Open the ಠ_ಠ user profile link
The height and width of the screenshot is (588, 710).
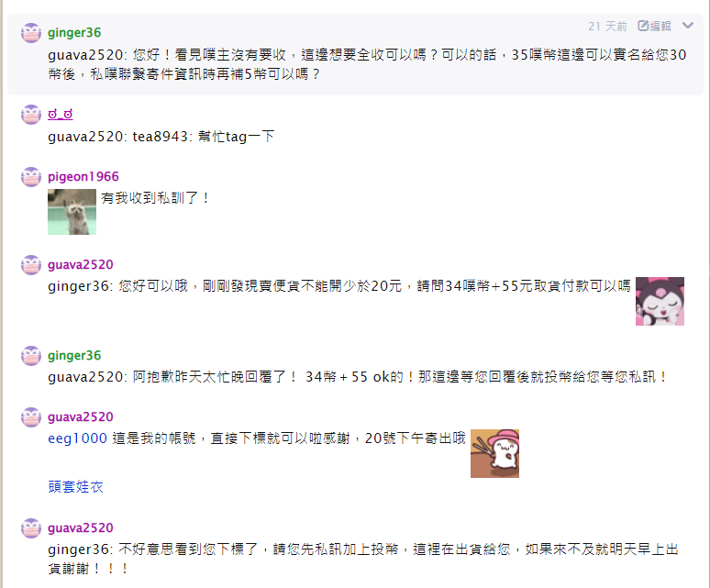click(61, 114)
